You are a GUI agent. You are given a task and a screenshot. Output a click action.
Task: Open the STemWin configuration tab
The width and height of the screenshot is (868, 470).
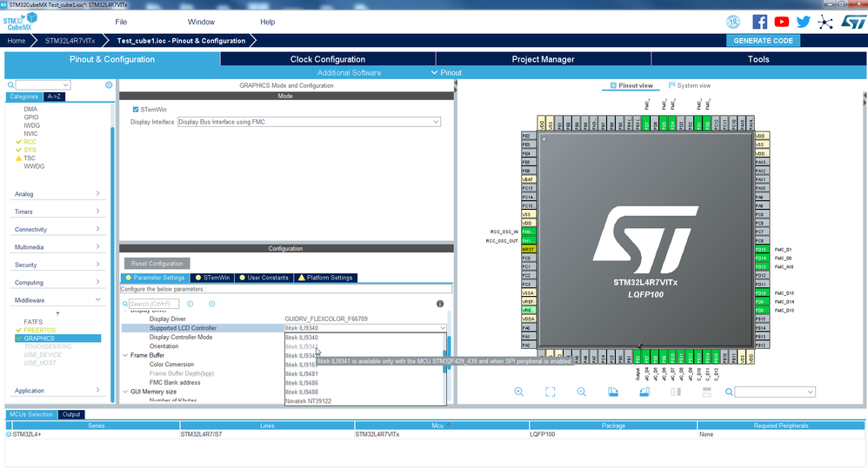[x=212, y=278]
